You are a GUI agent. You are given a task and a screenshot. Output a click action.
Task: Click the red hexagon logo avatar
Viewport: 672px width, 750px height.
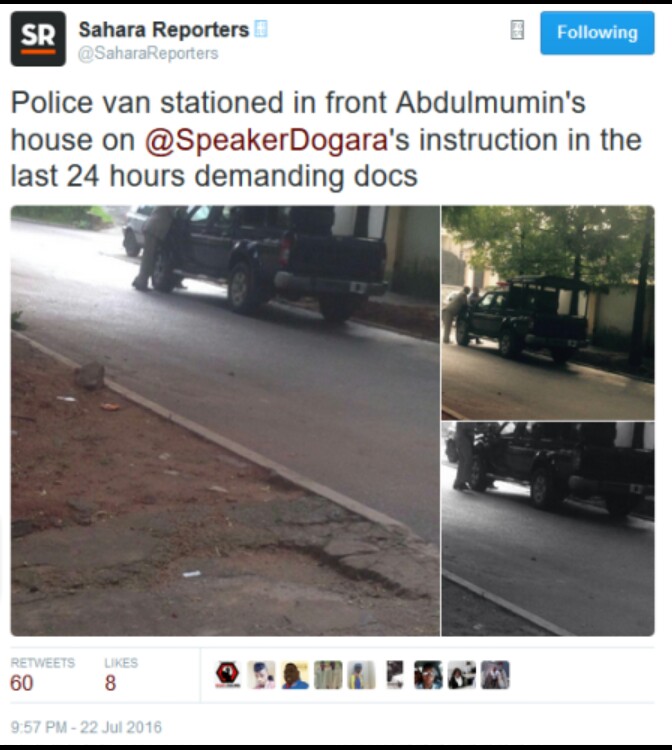click(227, 675)
